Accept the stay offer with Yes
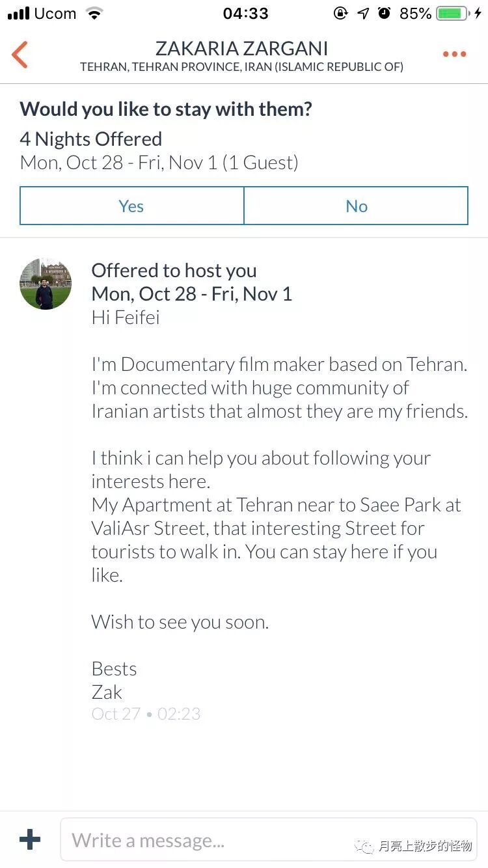The image size is (488, 868). (131, 206)
